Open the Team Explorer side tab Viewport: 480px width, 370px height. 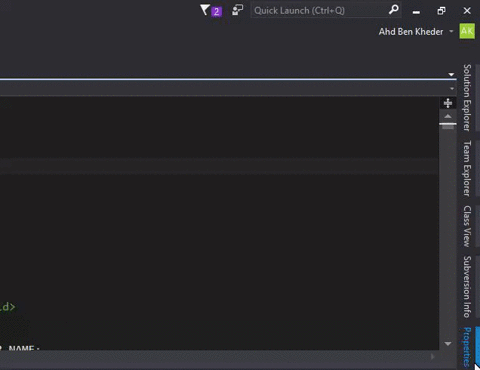(467, 168)
